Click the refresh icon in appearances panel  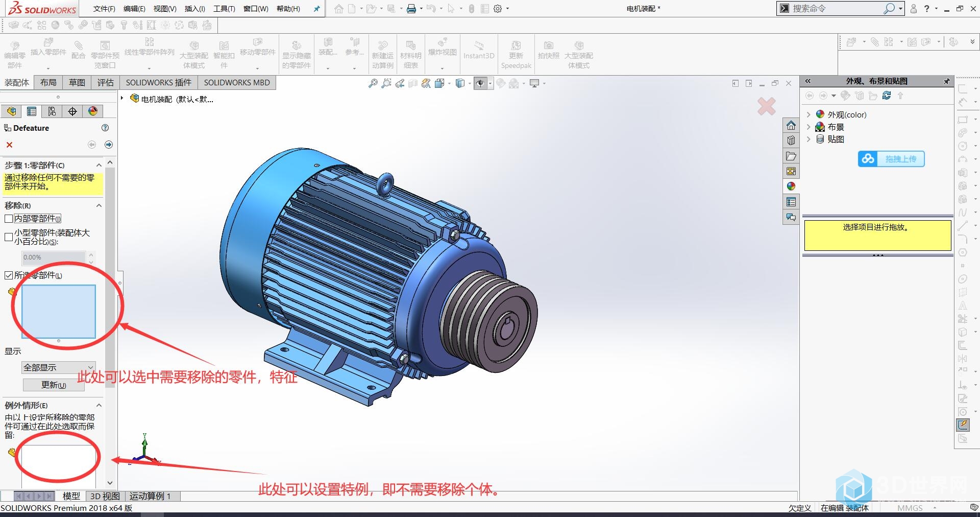click(x=887, y=96)
